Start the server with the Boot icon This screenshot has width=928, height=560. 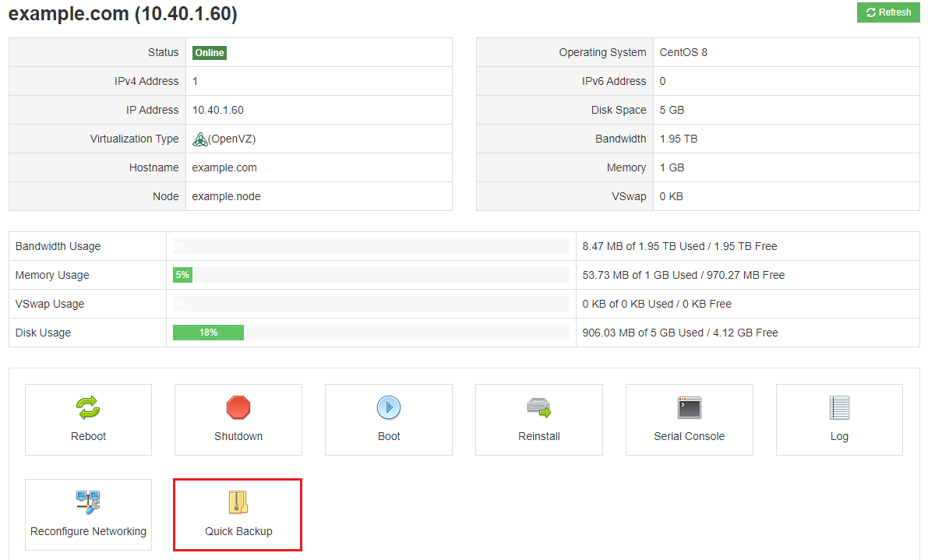(x=388, y=407)
